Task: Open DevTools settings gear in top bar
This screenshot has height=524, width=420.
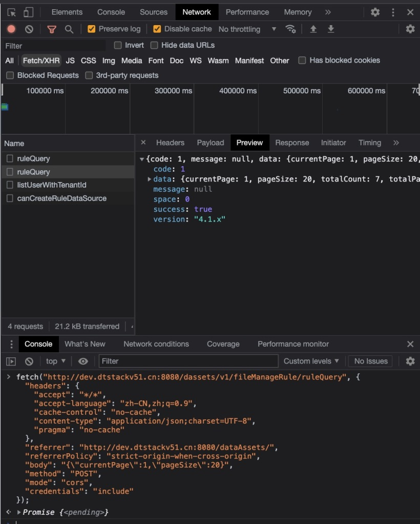Action: coord(375,12)
